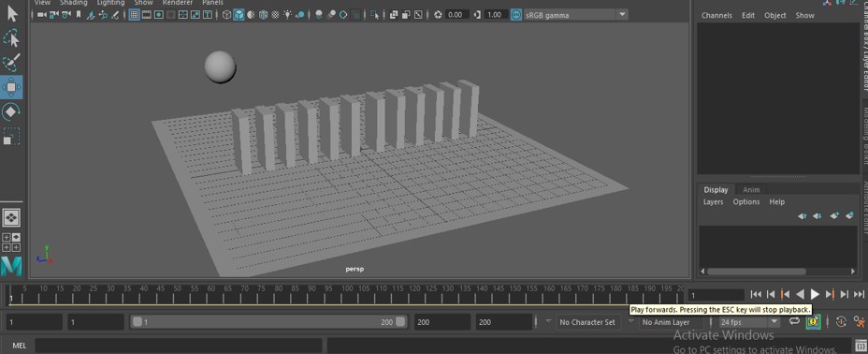Screen dimensions: 868x354
Task: Move selected layer up icon
Action: 803,216
